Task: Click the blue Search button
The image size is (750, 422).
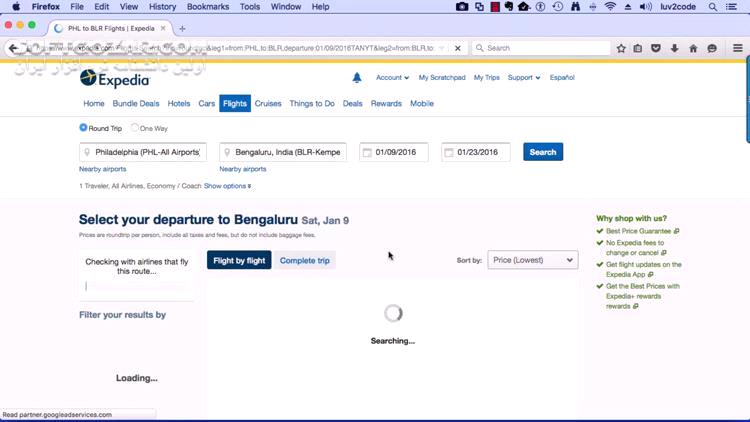Action: (x=543, y=152)
